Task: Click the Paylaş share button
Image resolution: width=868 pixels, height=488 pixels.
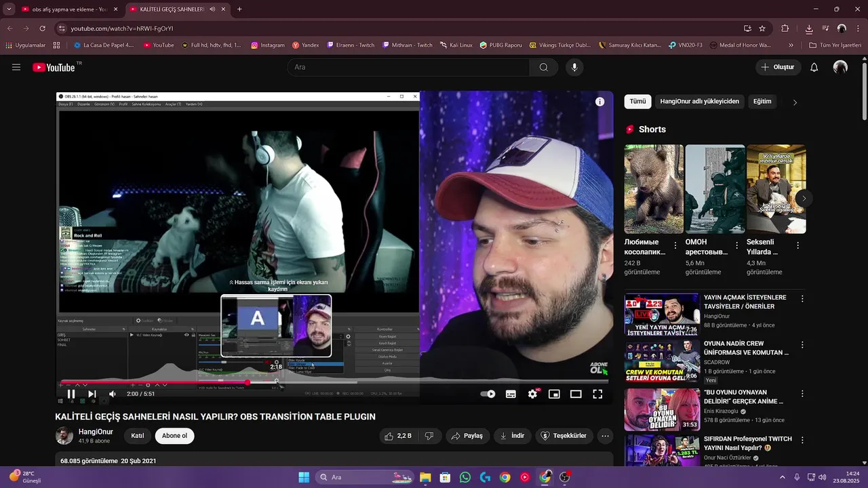Action: pos(467,436)
